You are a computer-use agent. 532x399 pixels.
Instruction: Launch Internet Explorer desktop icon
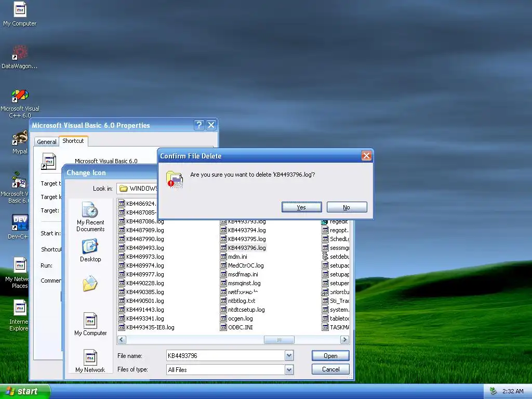[x=19, y=315]
